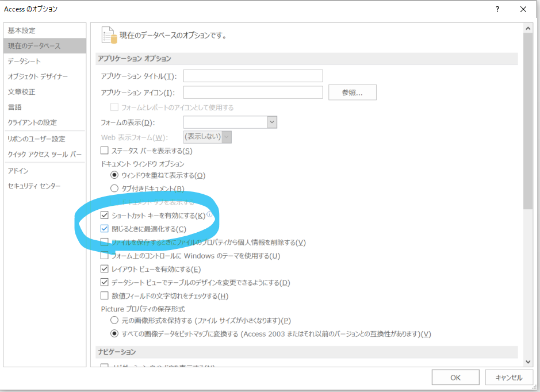This screenshot has width=540, height=392.
Task: Open the アドイン category
Action: pyautogui.click(x=45, y=171)
